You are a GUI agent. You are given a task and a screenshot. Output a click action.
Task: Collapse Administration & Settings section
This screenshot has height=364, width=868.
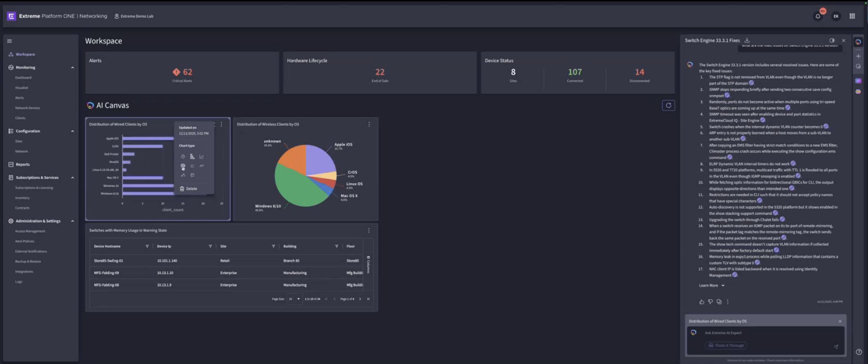coord(72,221)
